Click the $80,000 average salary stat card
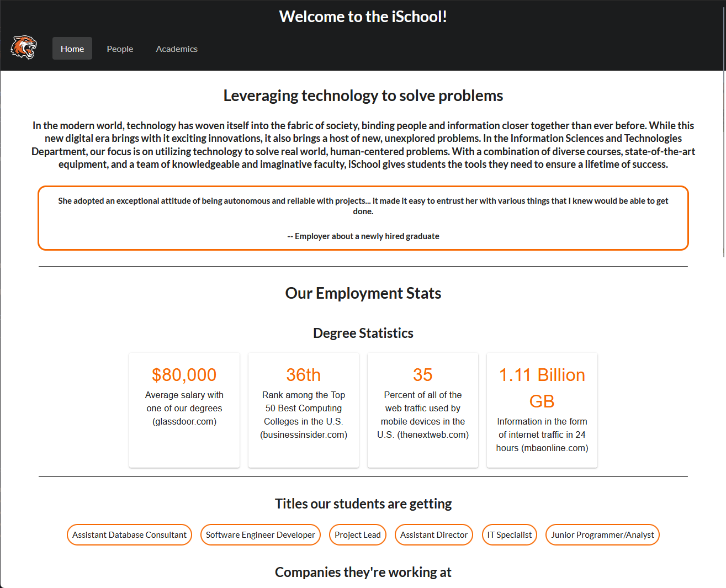 184,410
